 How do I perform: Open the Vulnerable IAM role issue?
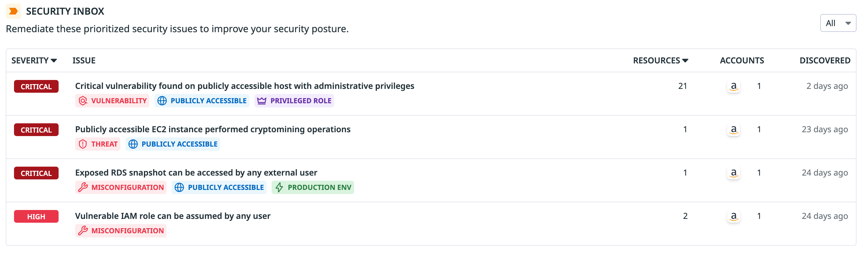coord(173,216)
